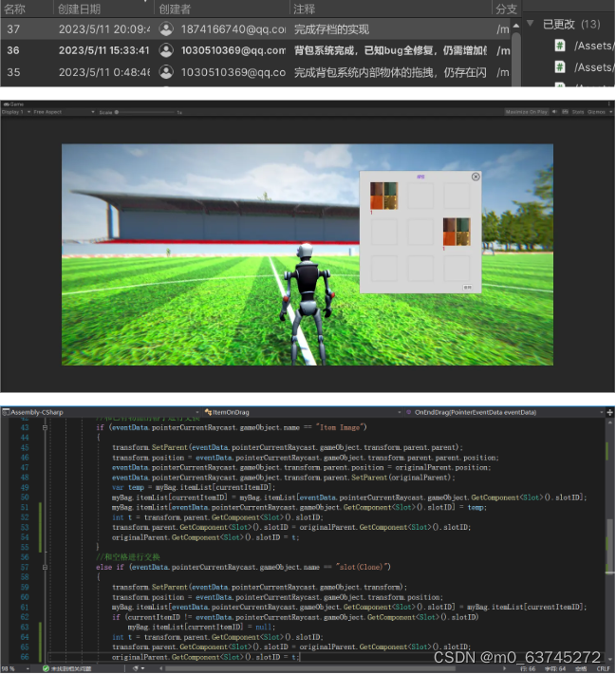616x675 pixels.
Task: Click the avatar icon in changeset 37 row
Action: [166, 28]
